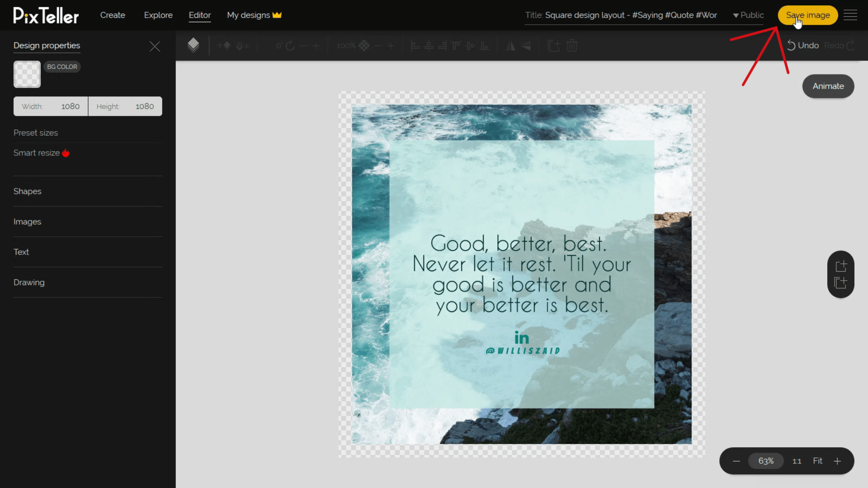Expand the Images panel section
This screenshot has height=488, width=868.
[x=28, y=222]
